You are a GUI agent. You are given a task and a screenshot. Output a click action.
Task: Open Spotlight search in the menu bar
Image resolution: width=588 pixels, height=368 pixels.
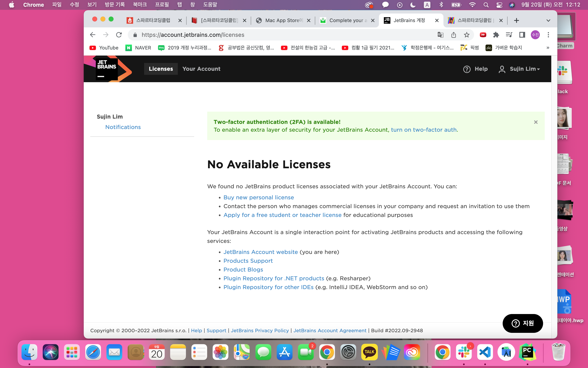[x=486, y=5]
